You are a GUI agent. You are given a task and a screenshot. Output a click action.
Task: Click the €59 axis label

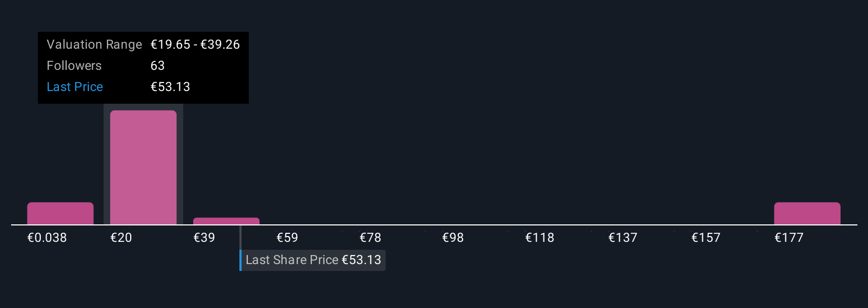click(x=287, y=238)
